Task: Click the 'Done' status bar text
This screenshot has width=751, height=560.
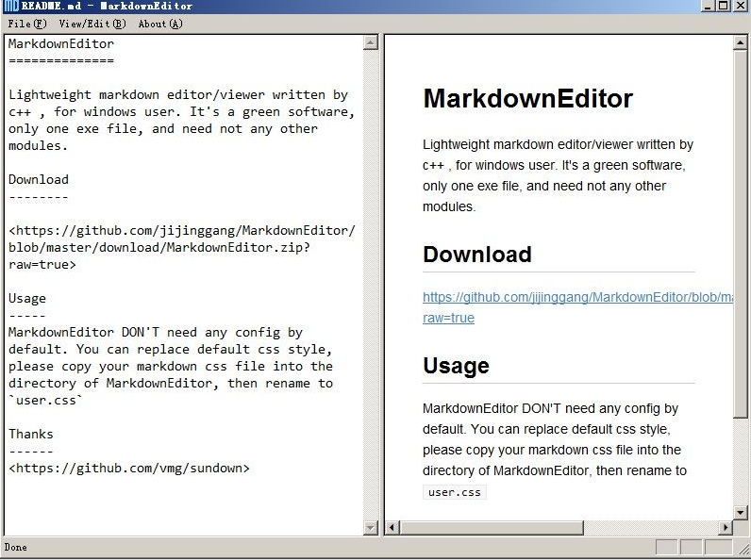Action: coord(16,548)
